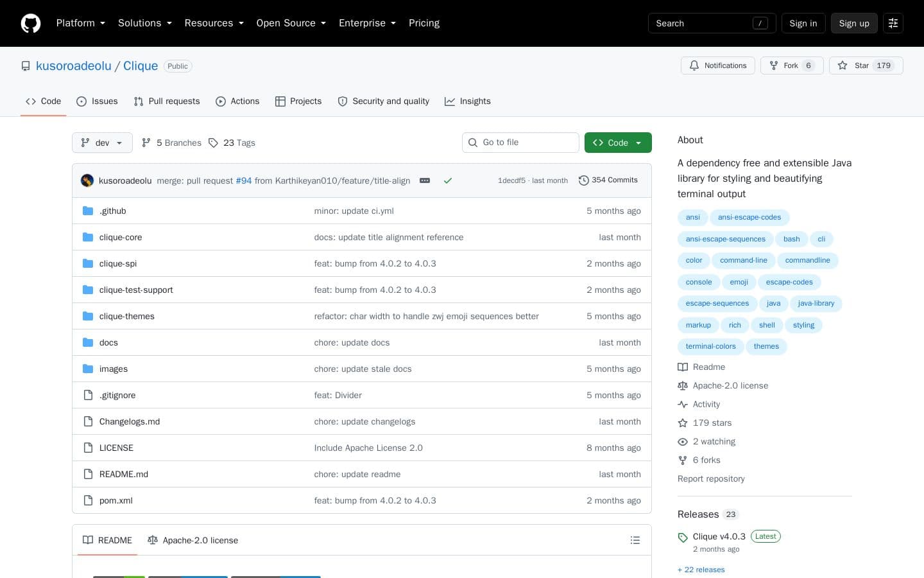924x578 pixels.
Task: Click the README.md file icon
Action: (88, 474)
